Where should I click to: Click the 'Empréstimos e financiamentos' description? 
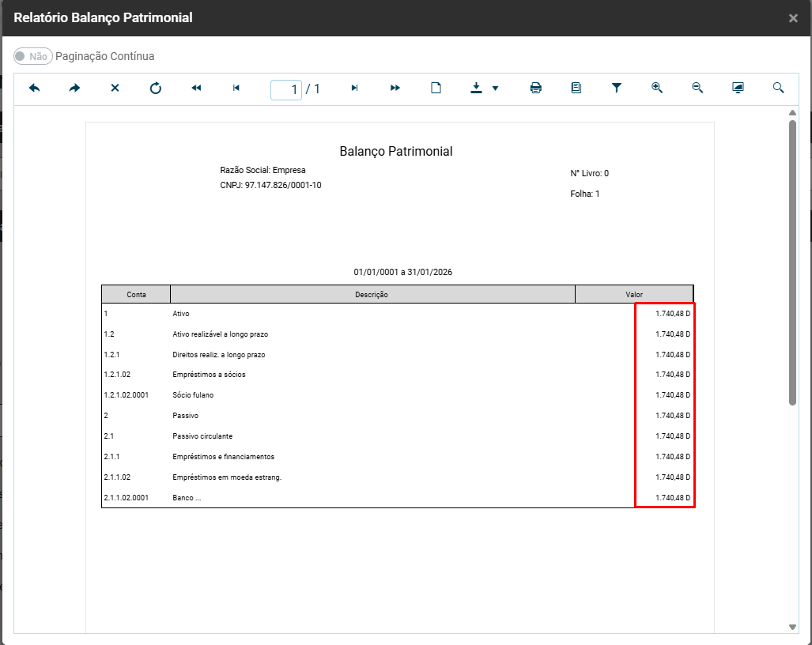click(x=223, y=457)
